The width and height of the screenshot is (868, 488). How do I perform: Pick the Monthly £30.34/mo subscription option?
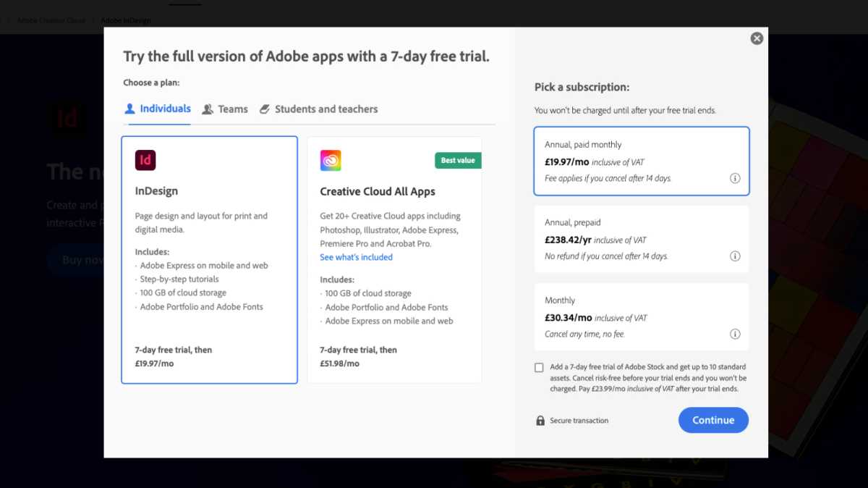click(642, 316)
